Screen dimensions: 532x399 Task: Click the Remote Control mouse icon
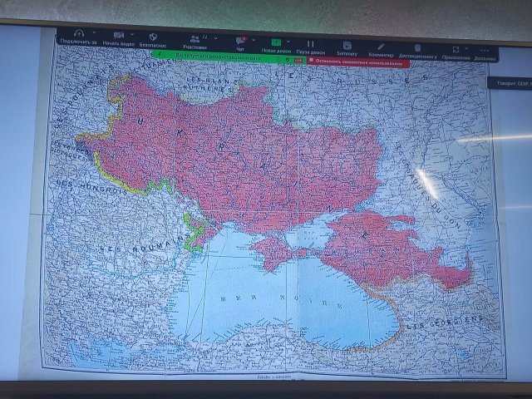418,47
